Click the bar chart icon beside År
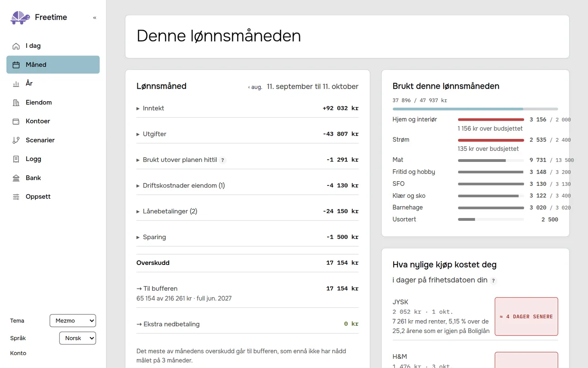588x368 pixels. (16, 84)
